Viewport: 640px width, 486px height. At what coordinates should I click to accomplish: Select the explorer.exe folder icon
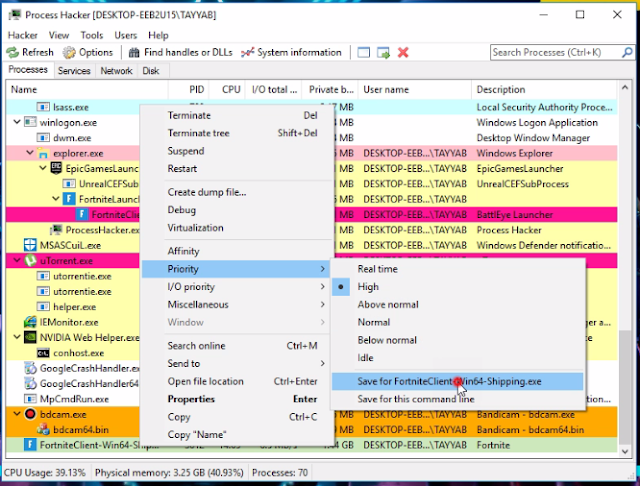[43, 153]
